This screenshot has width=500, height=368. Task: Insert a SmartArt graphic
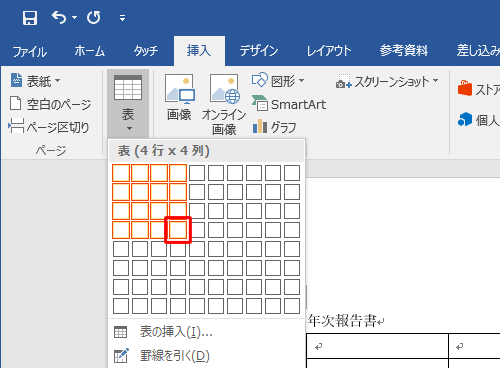[289, 104]
